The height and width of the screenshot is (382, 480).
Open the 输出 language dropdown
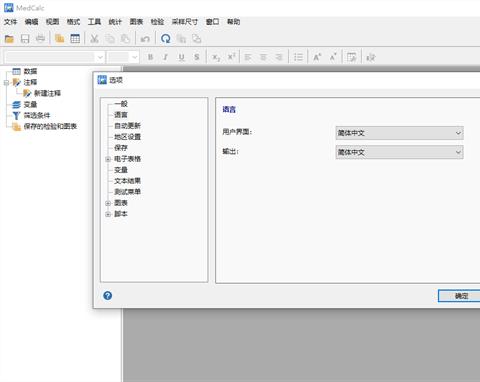(399, 152)
